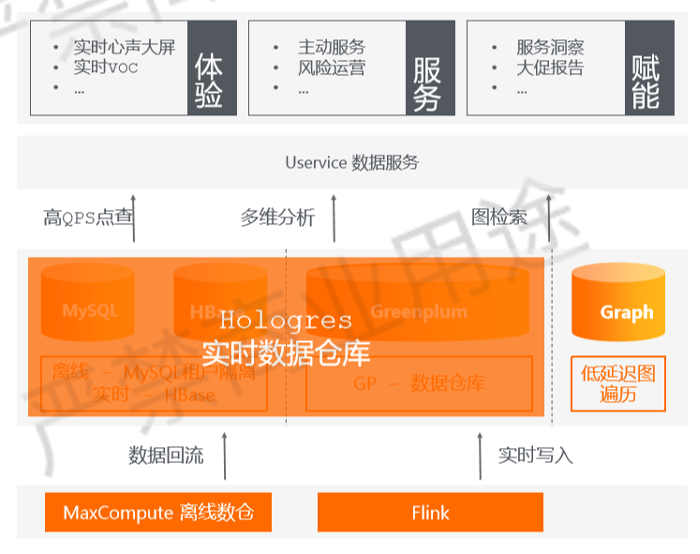Click the dark 赋能 label block
Screen dimensions: 700x554
pyautogui.click(x=650, y=68)
